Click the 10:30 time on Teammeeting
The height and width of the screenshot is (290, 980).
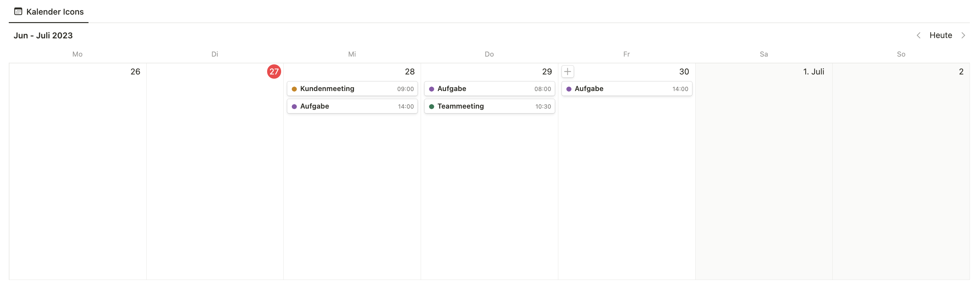pos(543,106)
